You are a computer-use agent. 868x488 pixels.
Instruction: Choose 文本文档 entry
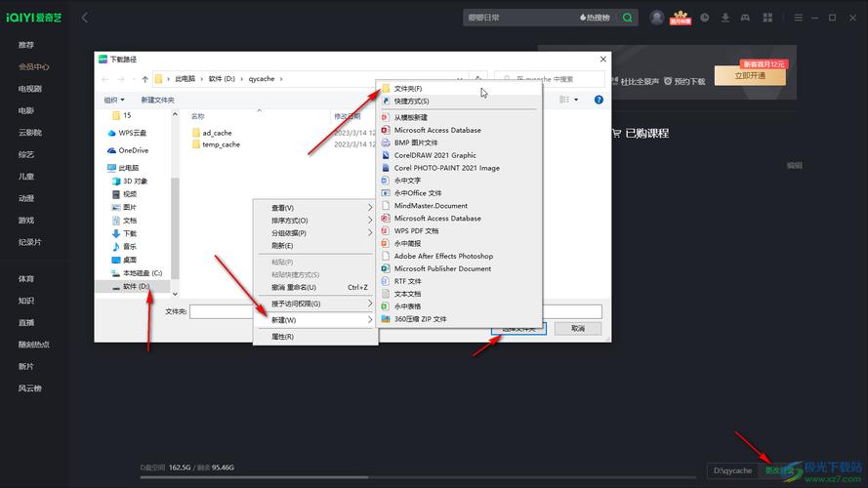(x=459, y=294)
